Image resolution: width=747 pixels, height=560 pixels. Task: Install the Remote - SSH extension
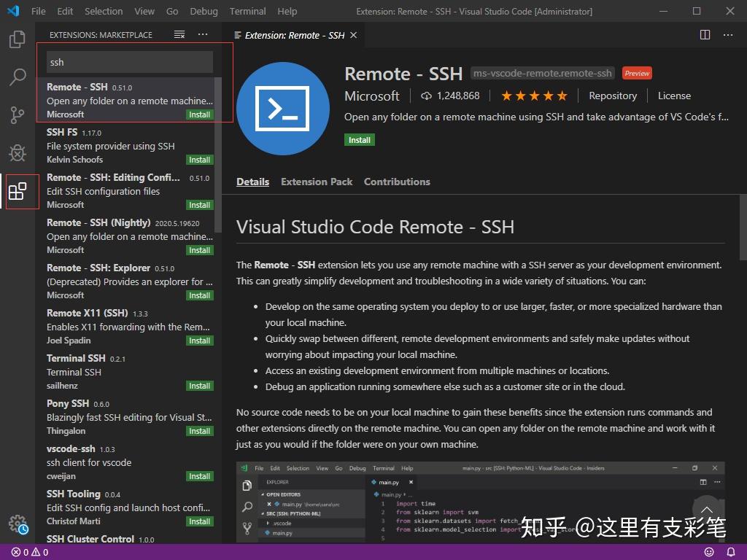tap(359, 139)
